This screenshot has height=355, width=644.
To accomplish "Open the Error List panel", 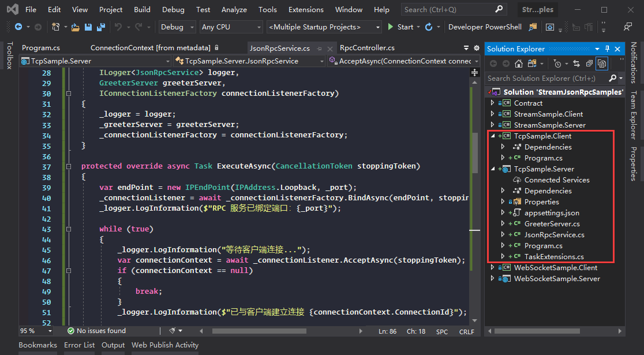I will click(80, 345).
